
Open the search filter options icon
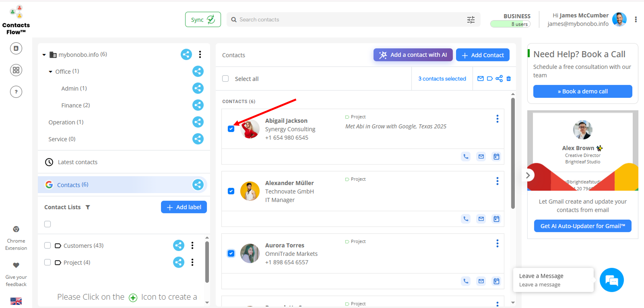point(470,20)
